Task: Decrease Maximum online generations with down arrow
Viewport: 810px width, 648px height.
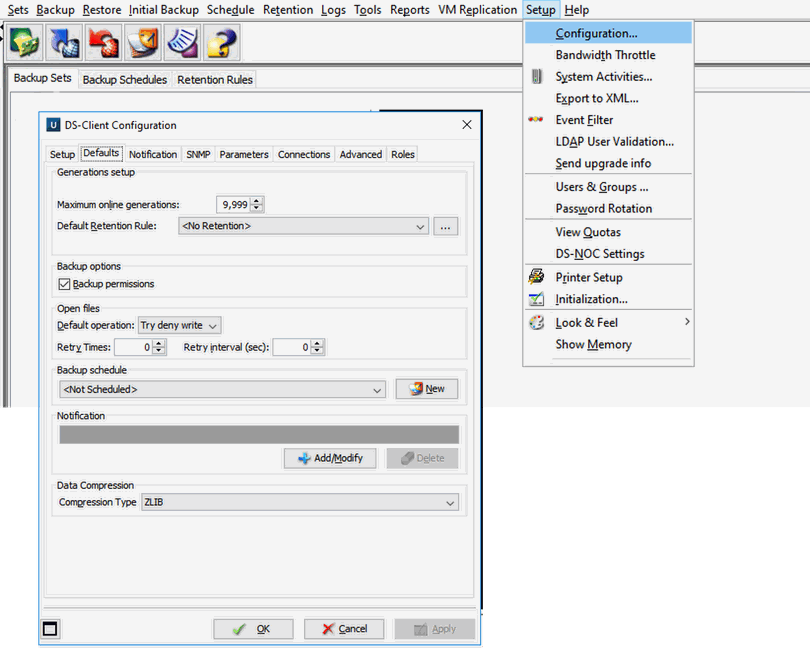Action: (x=257, y=208)
